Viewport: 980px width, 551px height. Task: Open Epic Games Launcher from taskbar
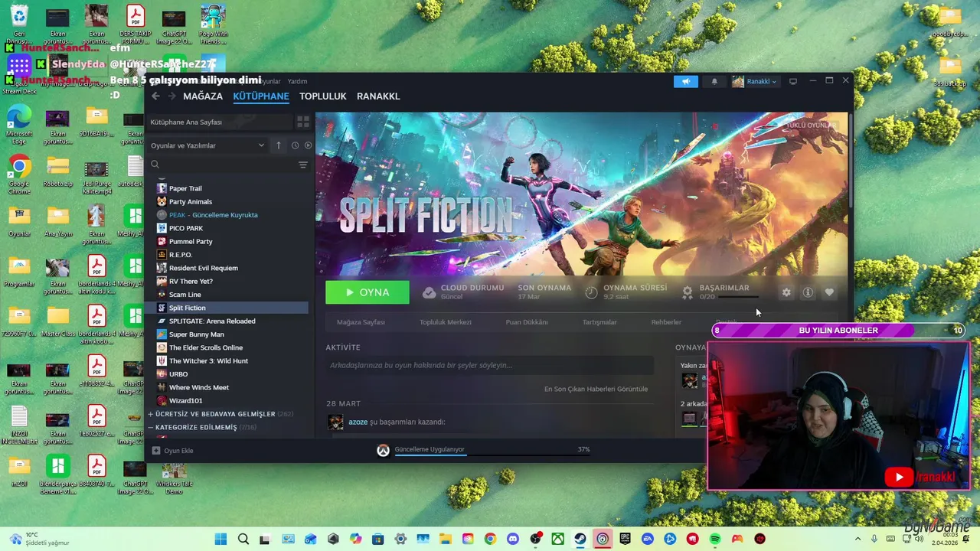(x=625, y=540)
